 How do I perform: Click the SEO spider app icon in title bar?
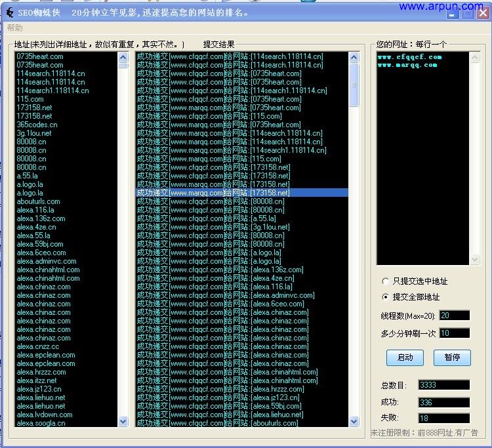10,12
